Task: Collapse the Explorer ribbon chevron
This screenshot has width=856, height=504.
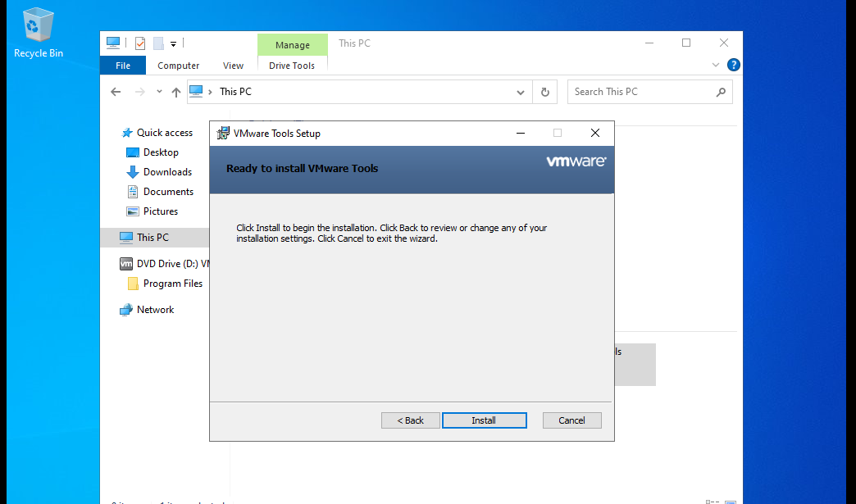Action: pos(716,66)
